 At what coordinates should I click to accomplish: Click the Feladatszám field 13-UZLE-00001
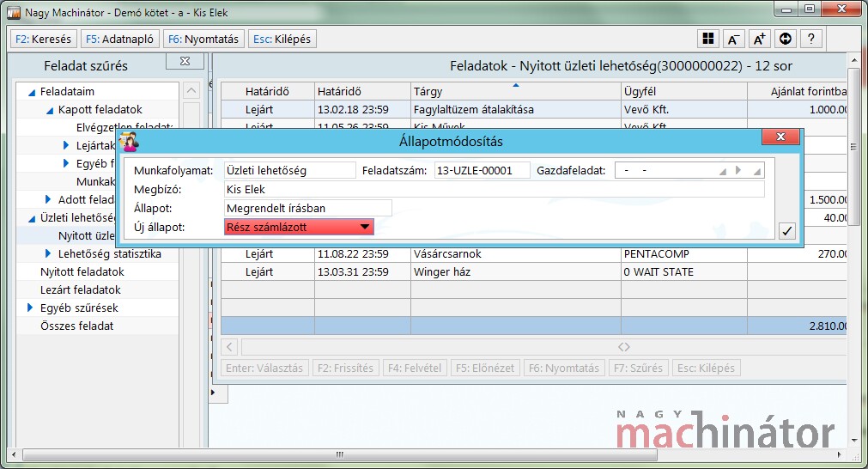point(482,171)
